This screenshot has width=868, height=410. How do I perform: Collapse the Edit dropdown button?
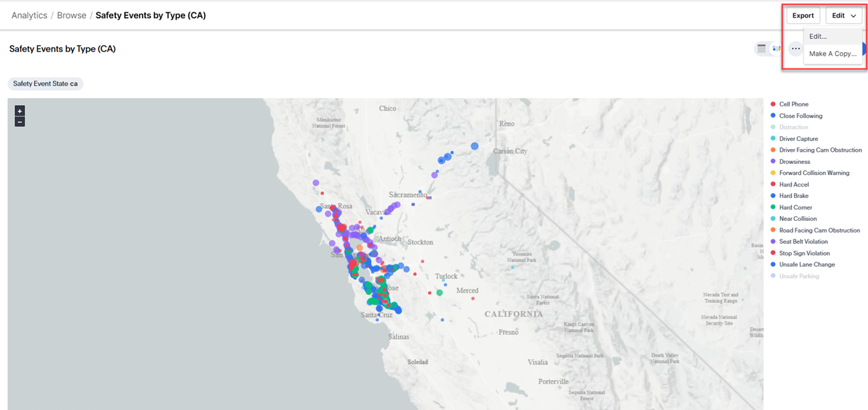(x=844, y=16)
